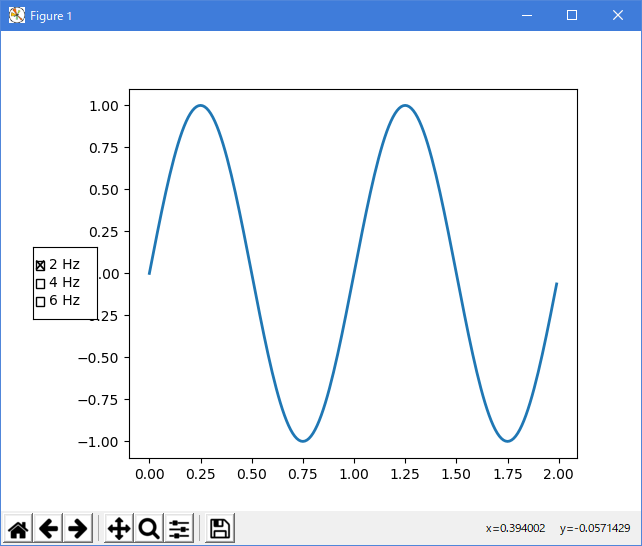
Task: Click the matplotlib icon in title bar
Action: click(x=17, y=16)
